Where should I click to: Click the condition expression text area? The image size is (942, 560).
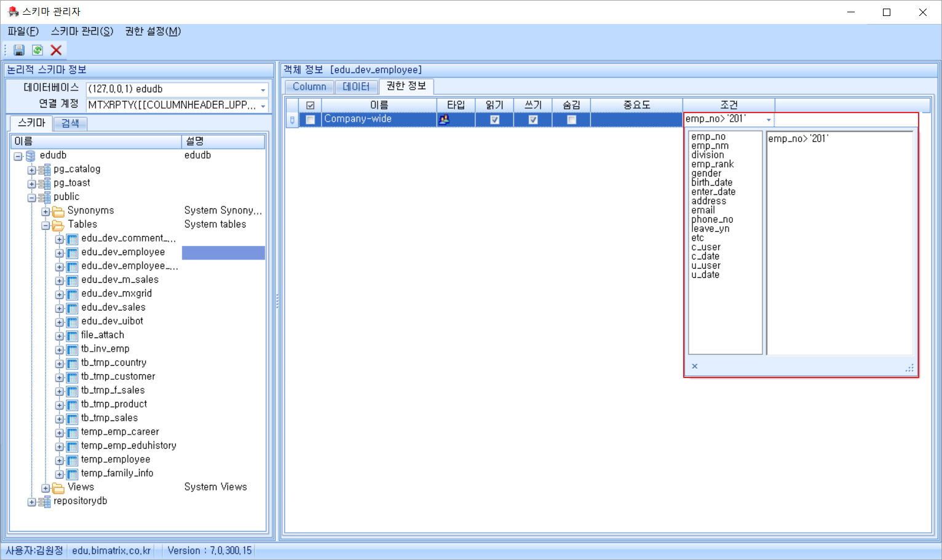[839, 243]
